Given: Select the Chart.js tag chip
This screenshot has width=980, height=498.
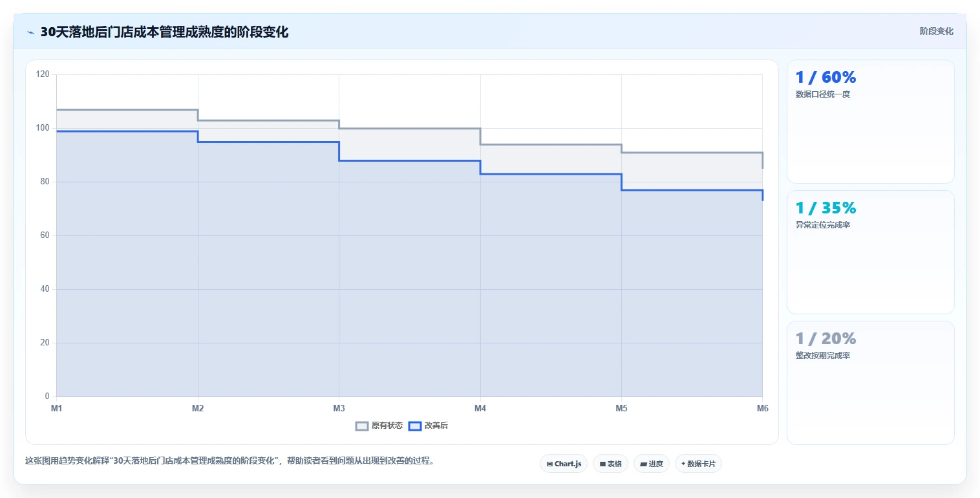Looking at the screenshot, I should [564, 464].
